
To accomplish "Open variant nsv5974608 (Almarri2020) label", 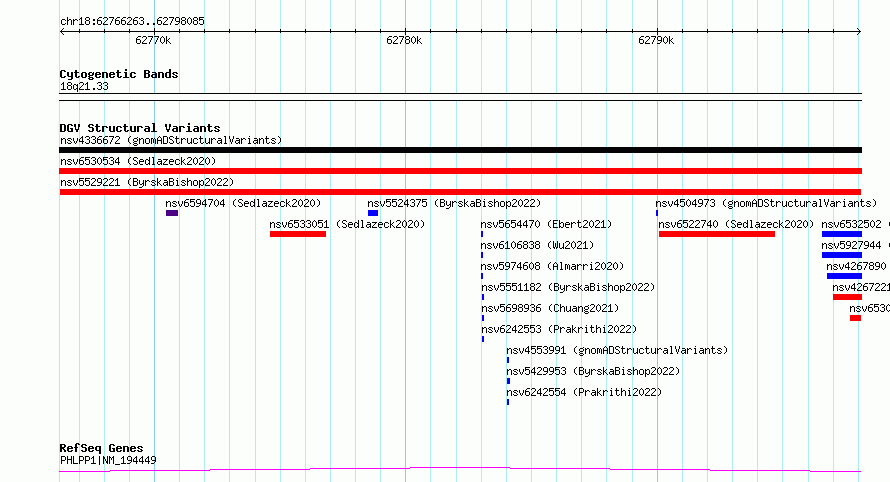I will click(x=552, y=266).
